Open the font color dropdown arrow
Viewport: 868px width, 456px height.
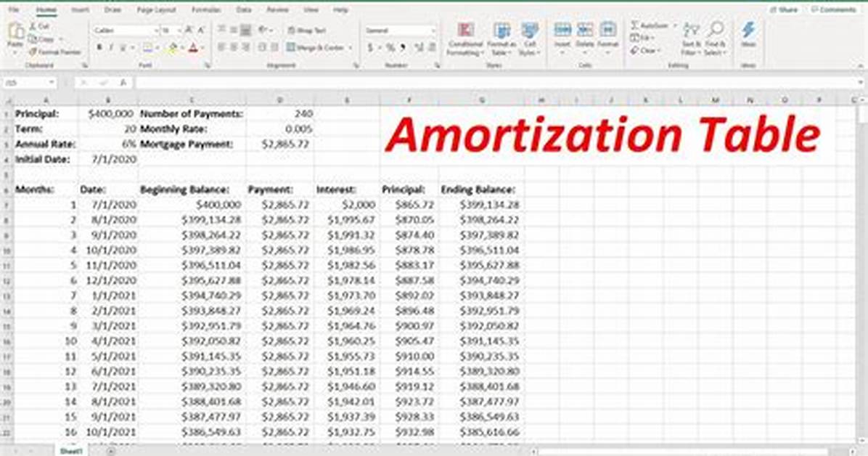(x=202, y=48)
